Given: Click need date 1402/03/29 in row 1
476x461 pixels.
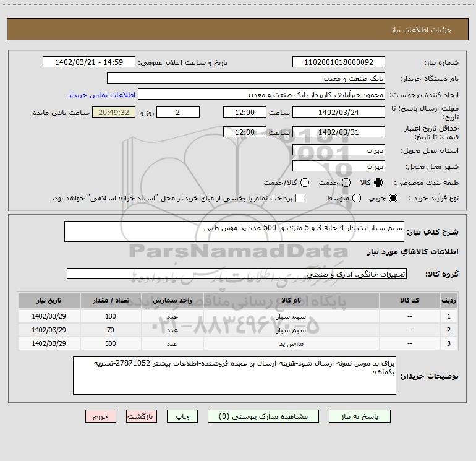Looking at the screenshot, I should point(49,316).
